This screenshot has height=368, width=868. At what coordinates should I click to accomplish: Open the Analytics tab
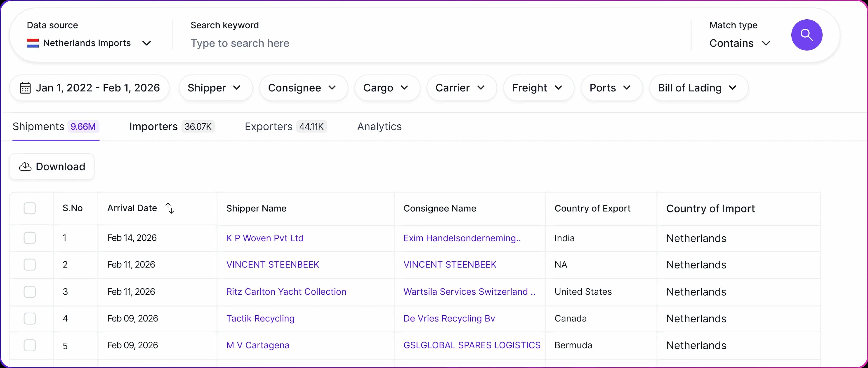tap(379, 127)
